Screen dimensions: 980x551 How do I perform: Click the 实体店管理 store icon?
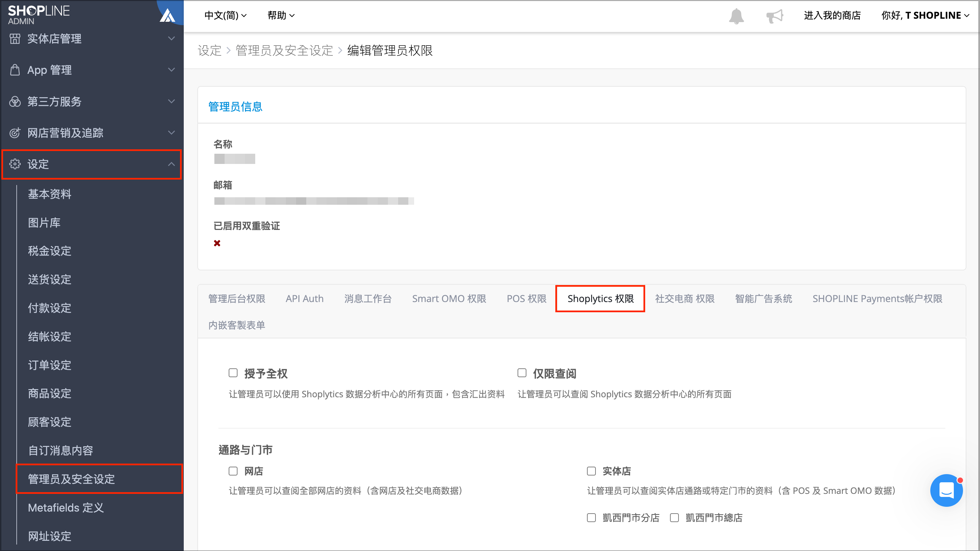tap(15, 38)
